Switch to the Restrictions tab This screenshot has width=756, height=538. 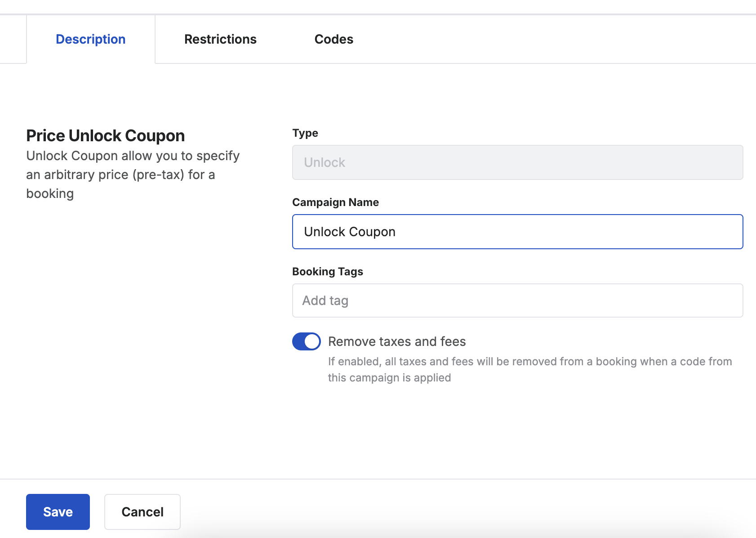coord(220,40)
